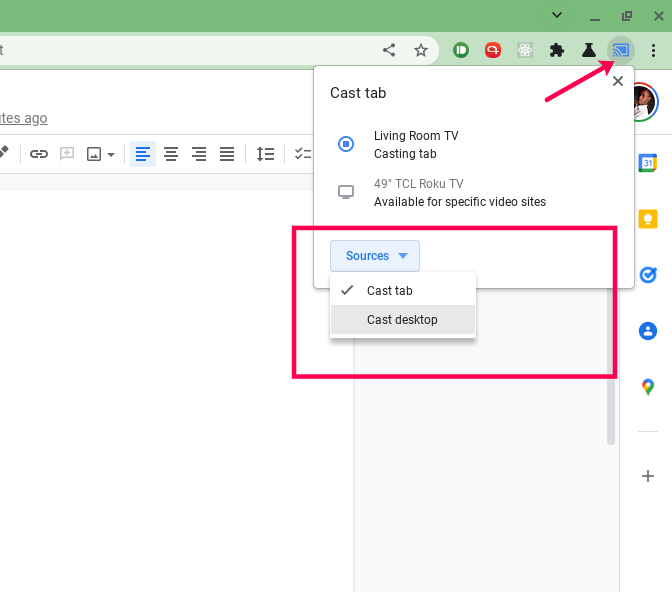Image resolution: width=672 pixels, height=592 pixels.
Task: Open the Sources dropdown
Action: click(x=375, y=256)
